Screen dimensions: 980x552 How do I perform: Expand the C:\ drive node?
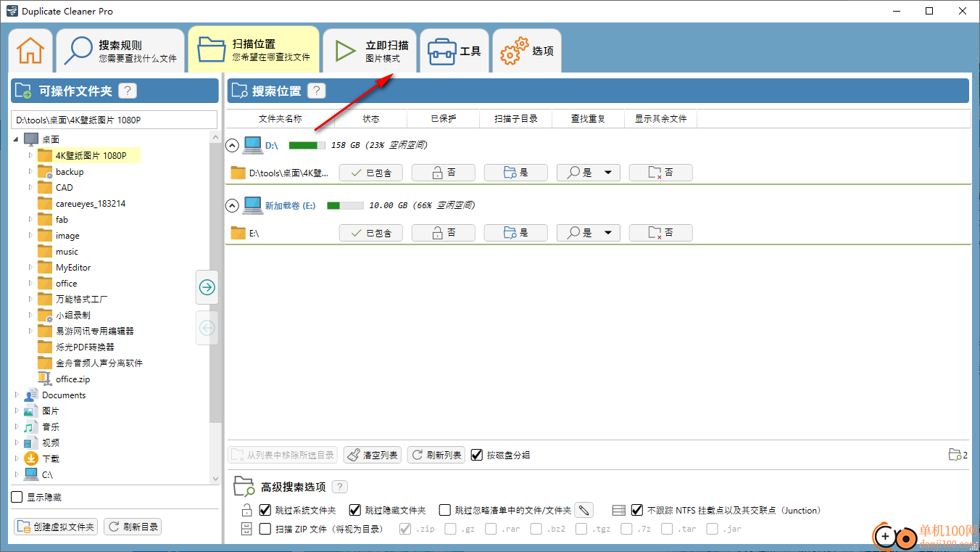[17, 475]
